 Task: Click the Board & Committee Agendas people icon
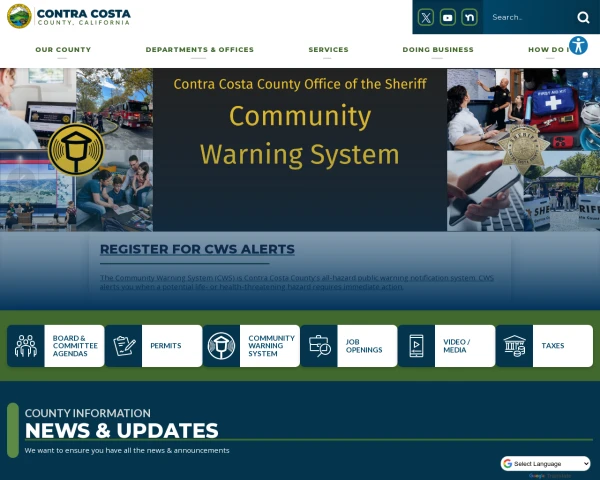coord(26,346)
